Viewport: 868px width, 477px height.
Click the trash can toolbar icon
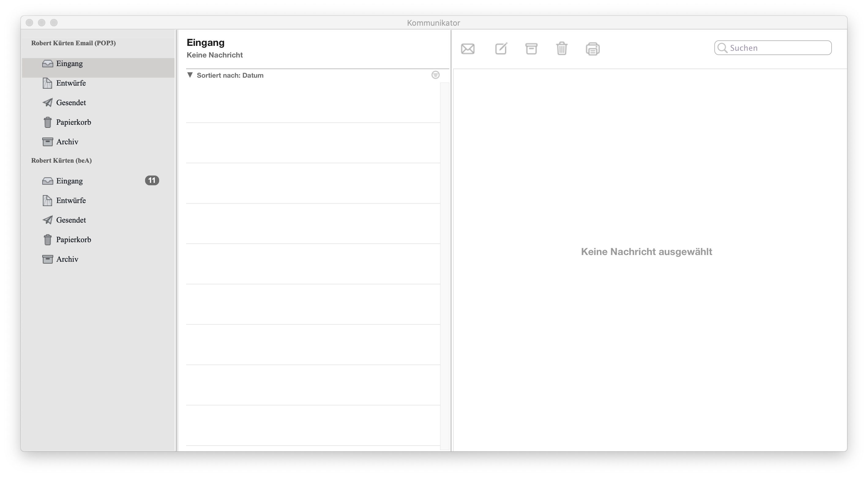[562, 49]
